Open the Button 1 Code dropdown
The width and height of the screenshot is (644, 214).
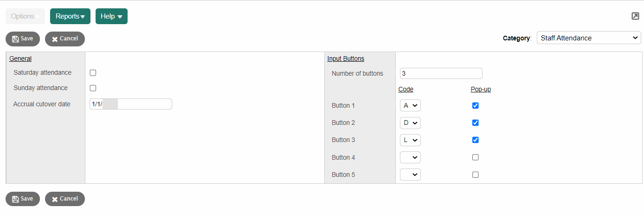pos(410,106)
